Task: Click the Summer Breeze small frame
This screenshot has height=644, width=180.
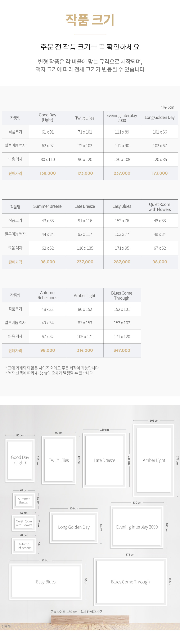Action: [x=24, y=501]
